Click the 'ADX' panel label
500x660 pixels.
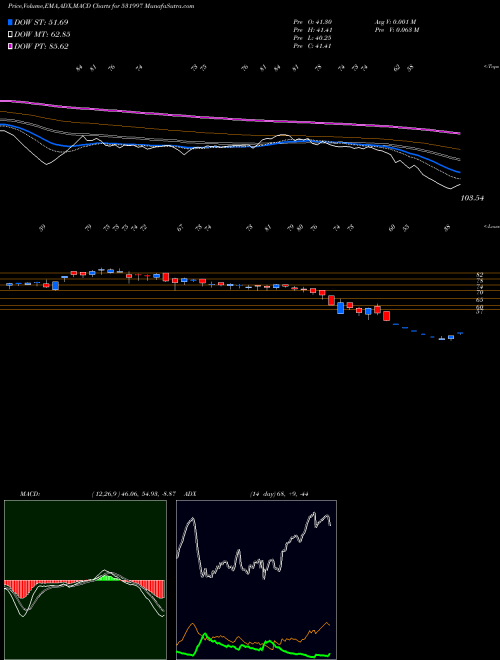(x=191, y=494)
